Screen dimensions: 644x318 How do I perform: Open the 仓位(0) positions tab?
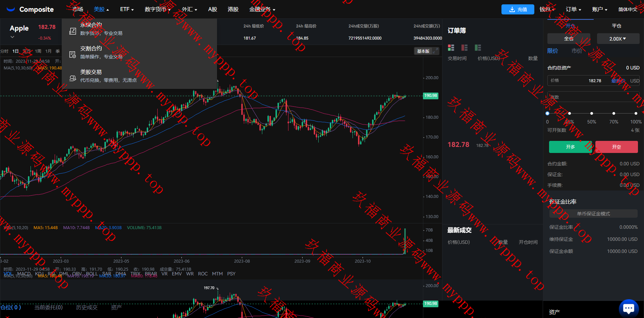point(11,307)
